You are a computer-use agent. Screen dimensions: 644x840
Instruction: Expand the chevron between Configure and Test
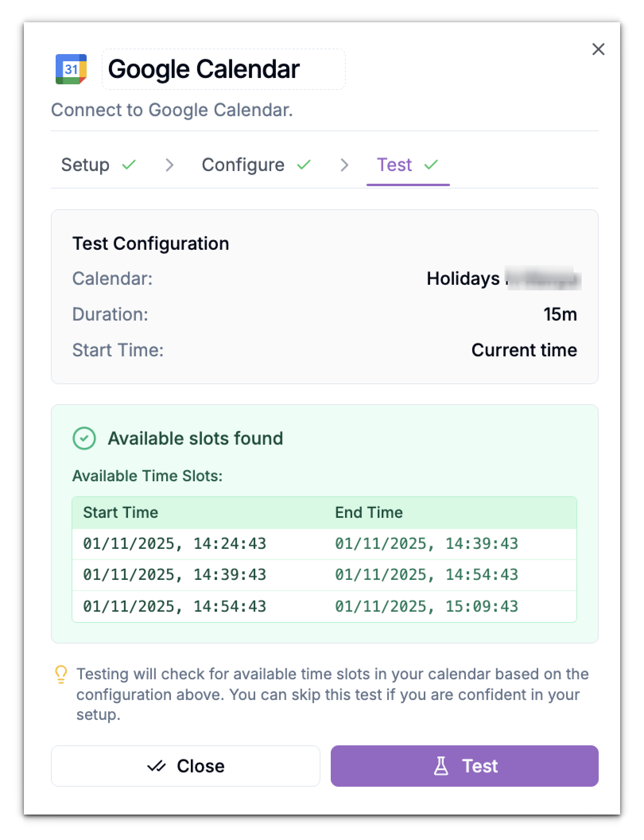(x=344, y=165)
